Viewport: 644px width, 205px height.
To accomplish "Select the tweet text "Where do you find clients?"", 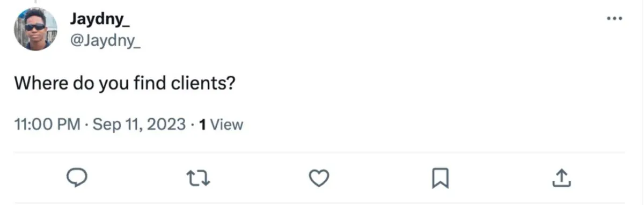I will pyautogui.click(x=124, y=84).
